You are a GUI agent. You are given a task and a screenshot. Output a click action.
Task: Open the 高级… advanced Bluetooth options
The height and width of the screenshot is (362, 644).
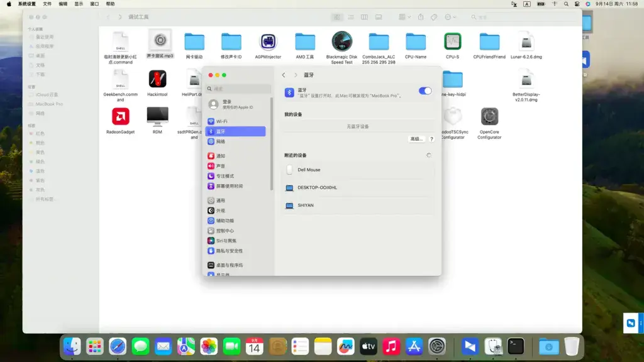(x=416, y=139)
